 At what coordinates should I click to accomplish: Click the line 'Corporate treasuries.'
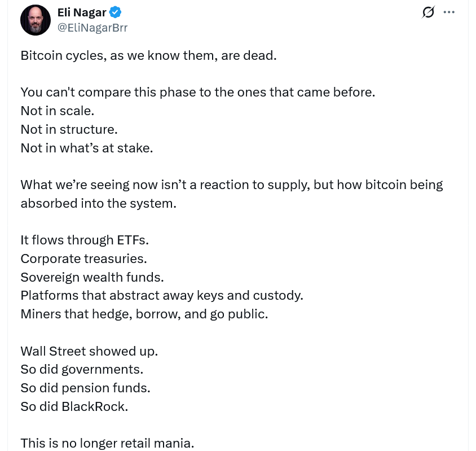coord(83,259)
